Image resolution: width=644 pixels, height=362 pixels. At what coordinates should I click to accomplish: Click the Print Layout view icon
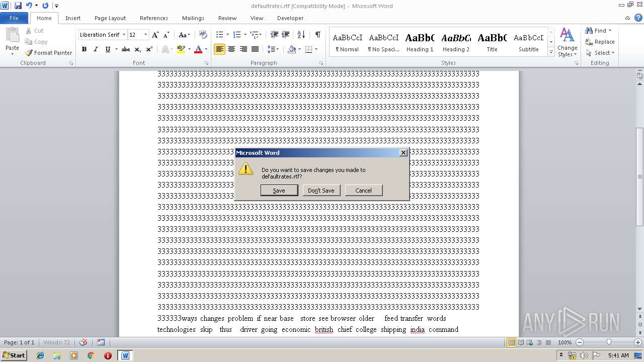pos(511,342)
